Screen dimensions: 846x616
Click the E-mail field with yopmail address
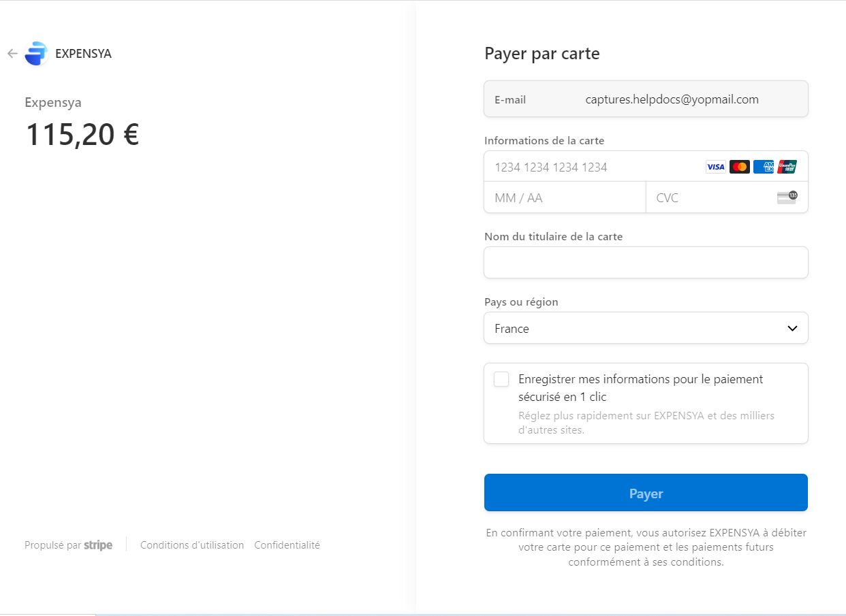tap(646, 99)
